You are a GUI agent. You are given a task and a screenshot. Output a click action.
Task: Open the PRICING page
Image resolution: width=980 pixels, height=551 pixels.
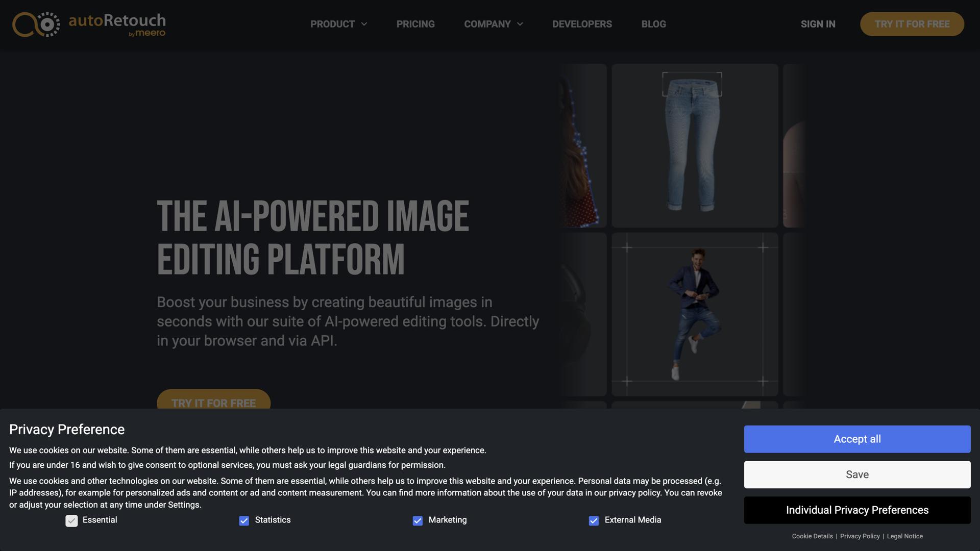(x=415, y=24)
